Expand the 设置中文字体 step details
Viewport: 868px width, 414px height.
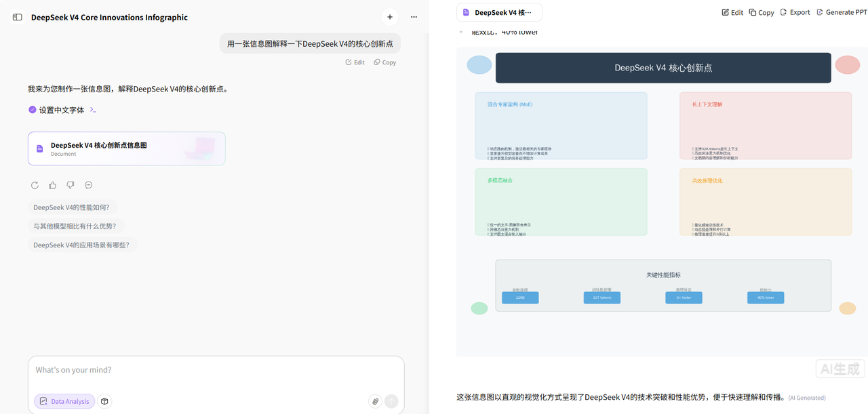[x=93, y=110]
